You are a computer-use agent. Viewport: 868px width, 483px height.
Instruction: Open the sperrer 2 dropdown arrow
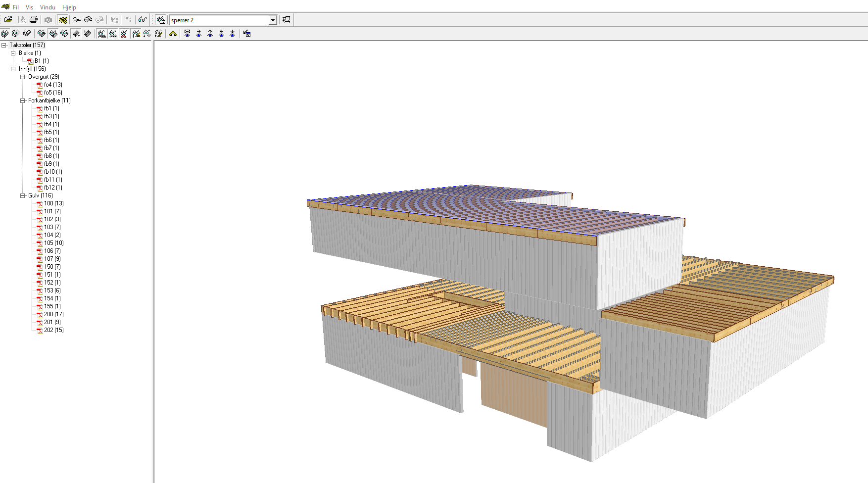273,20
